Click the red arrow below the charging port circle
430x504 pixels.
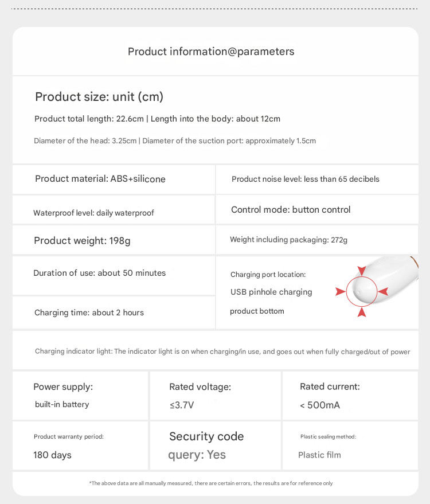(x=361, y=312)
